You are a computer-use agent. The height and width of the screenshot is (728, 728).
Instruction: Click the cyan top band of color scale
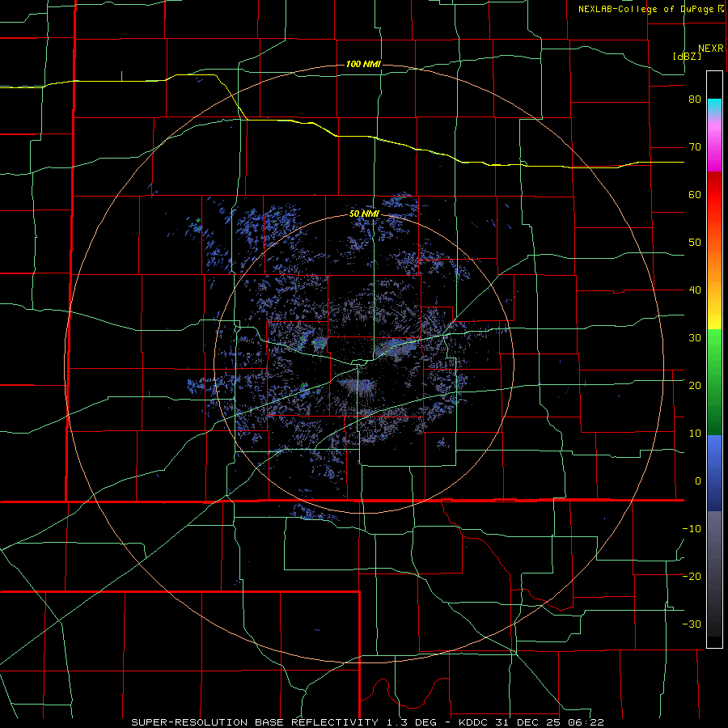[x=714, y=107]
